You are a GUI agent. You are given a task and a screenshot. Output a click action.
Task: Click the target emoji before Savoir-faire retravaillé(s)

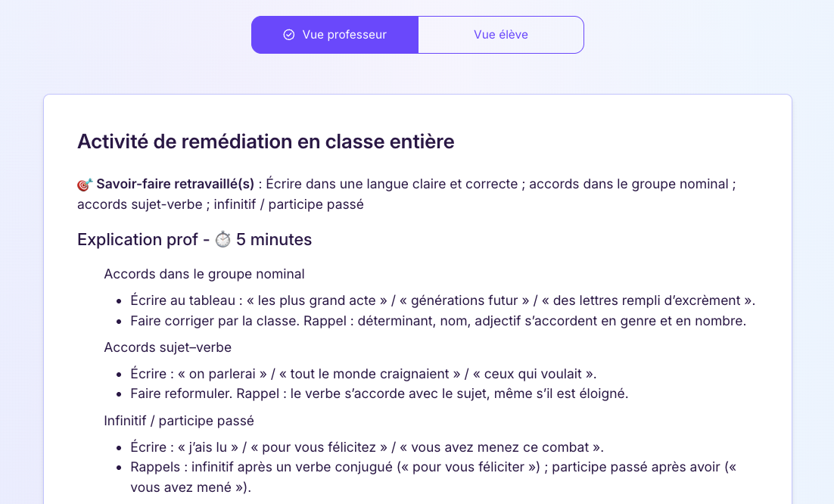coord(82,183)
